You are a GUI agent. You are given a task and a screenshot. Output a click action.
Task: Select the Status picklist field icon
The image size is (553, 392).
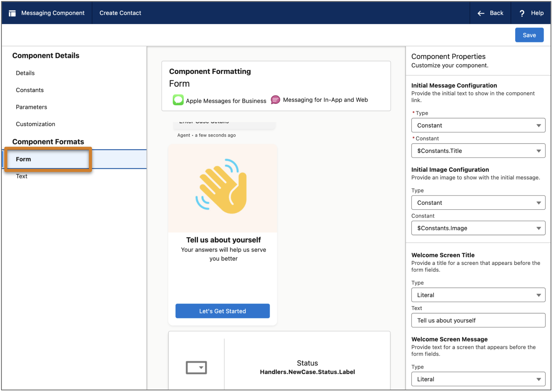click(196, 367)
